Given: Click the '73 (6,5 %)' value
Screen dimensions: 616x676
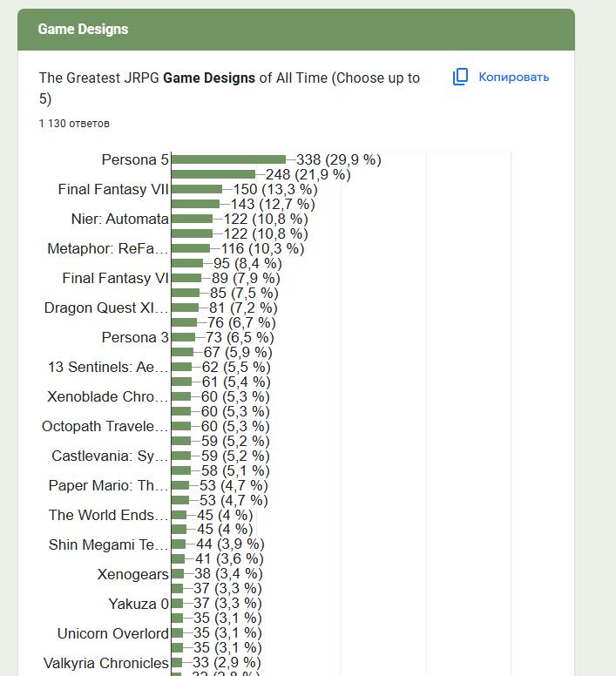Looking at the screenshot, I should 240,338.
